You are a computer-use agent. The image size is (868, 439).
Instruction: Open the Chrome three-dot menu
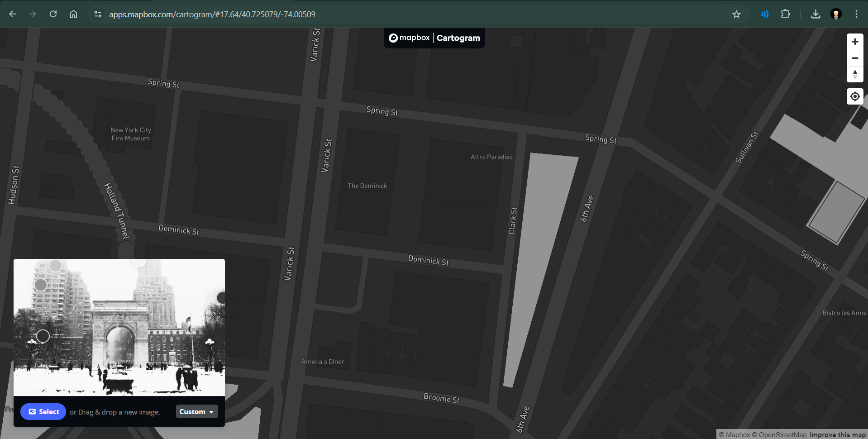856,14
